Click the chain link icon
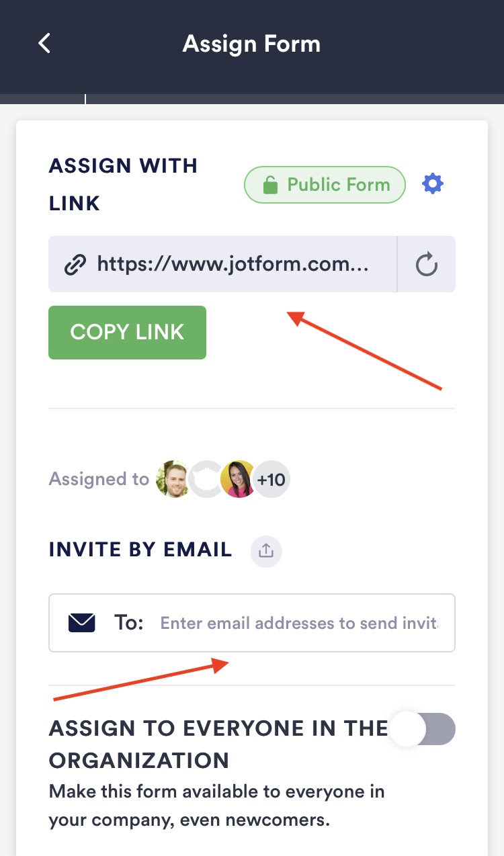Screen dimensions: 504x856 [75, 264]
